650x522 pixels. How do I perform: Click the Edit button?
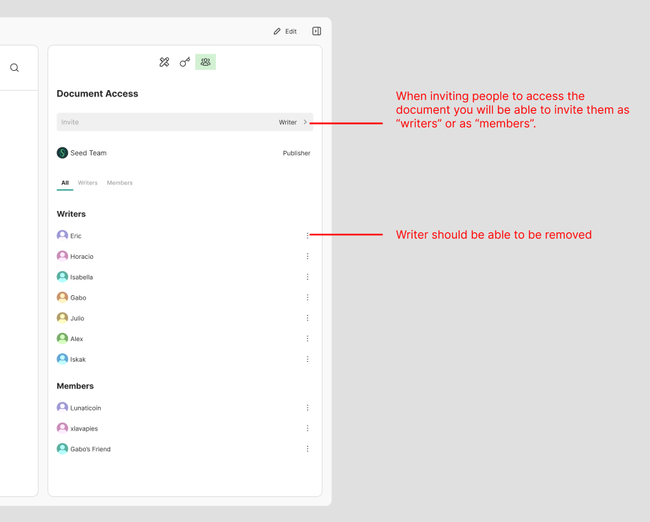tap(285, 31)
